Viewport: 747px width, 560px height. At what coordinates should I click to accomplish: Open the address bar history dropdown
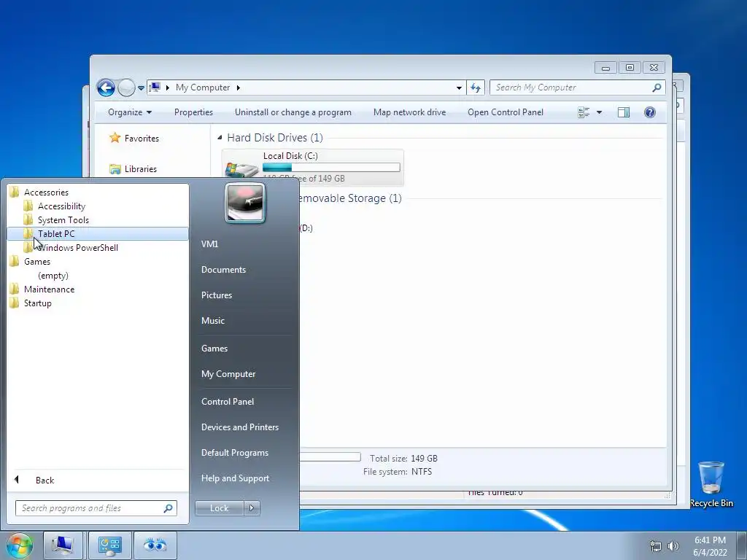pos(459,87)
